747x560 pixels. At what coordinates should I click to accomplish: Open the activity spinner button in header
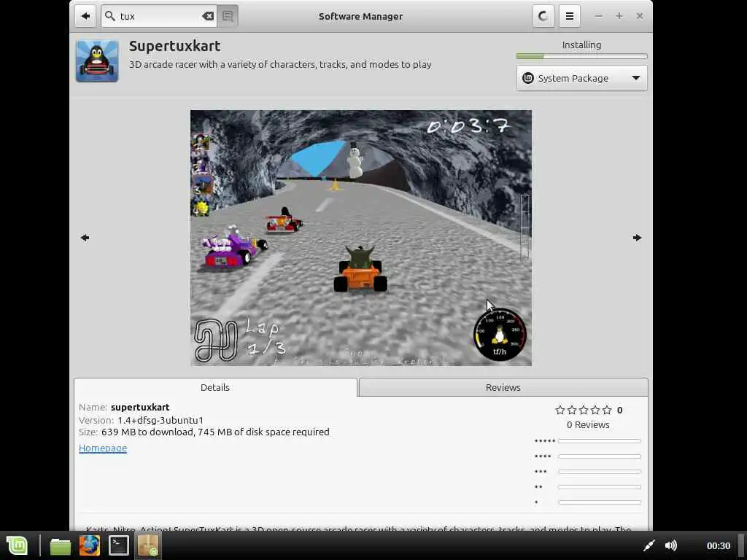[543, 16]
